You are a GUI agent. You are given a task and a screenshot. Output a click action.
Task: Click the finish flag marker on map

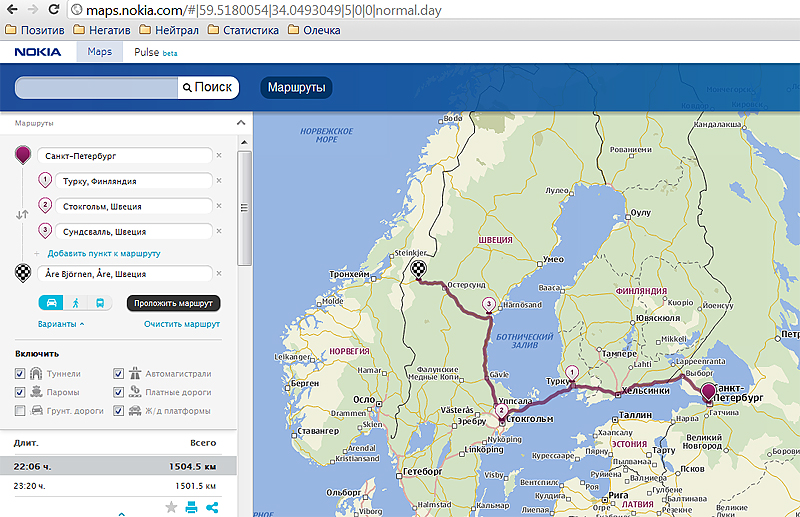[x=416, y=270]
